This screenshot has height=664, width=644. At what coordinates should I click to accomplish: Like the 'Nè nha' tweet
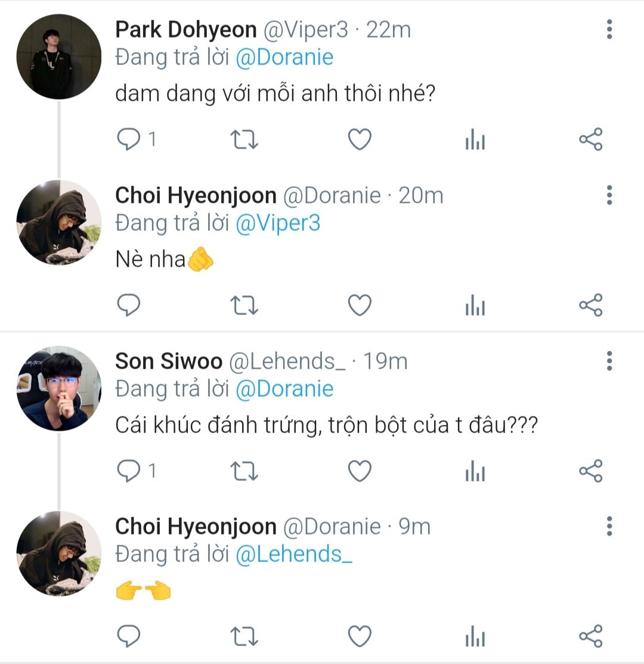[x=360, y=305]
